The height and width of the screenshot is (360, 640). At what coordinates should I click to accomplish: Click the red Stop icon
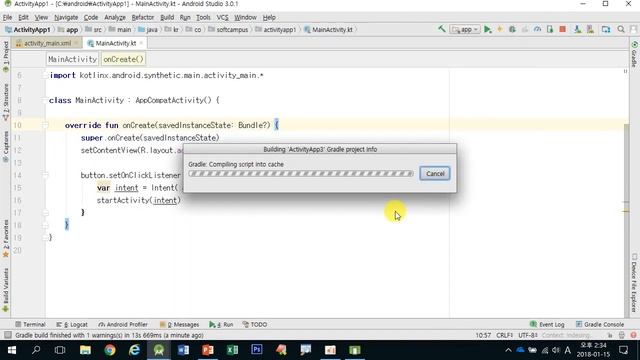[x=562, y=29]
